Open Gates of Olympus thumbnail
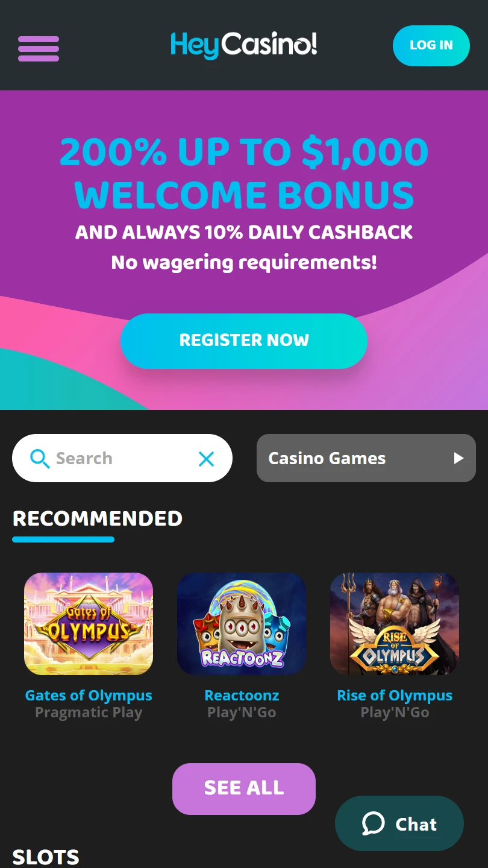488x868 pixels. (89, 624)
